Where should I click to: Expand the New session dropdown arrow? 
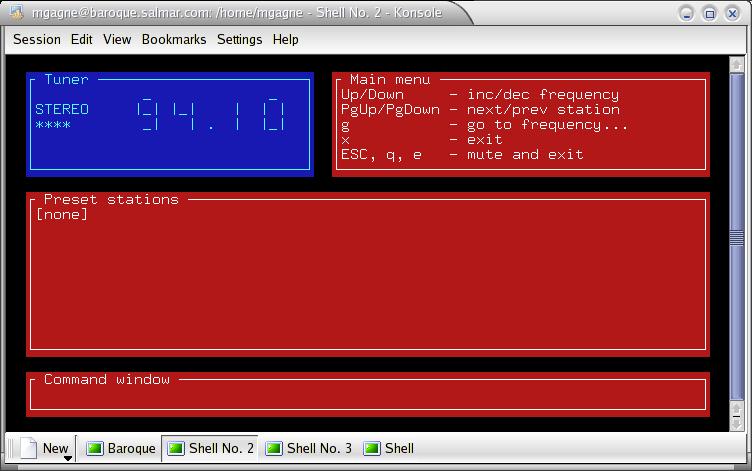coord(68,458)
